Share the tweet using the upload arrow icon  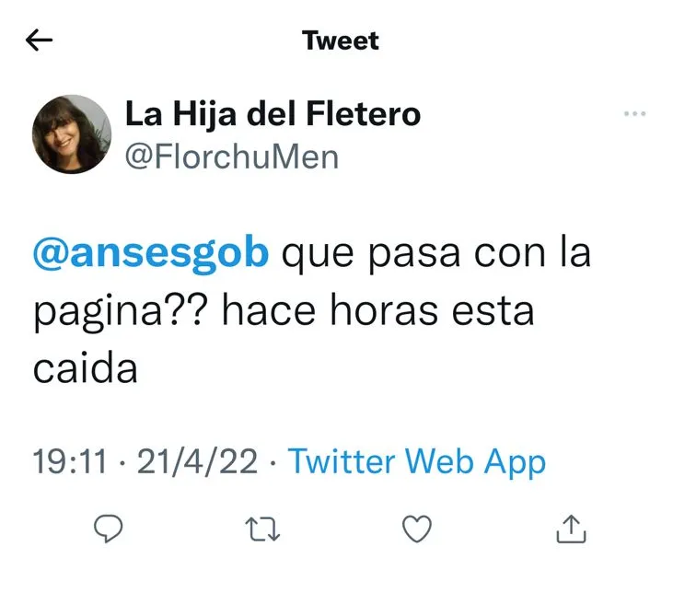[571, 529]
